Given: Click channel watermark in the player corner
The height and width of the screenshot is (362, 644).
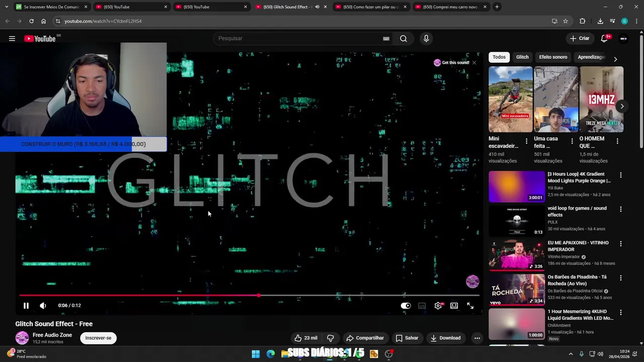Looking at the screenshot, I should 472,281.
